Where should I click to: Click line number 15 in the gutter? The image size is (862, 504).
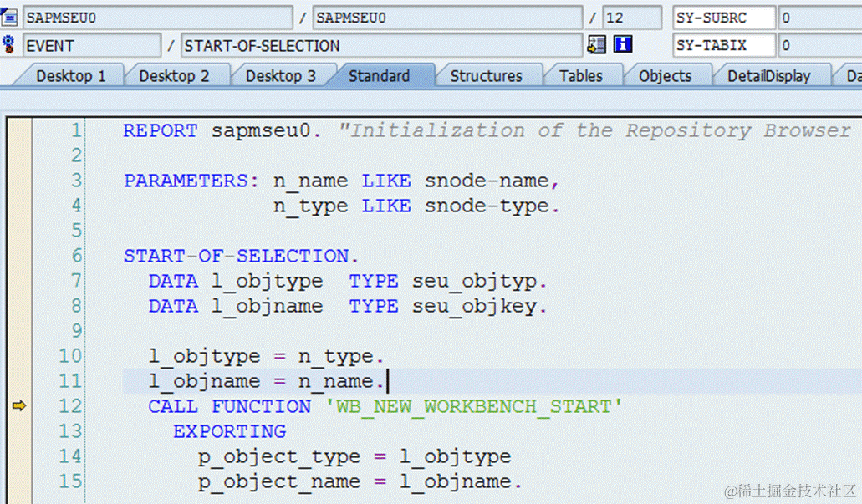pyautogui.click(x=70, y=481)
